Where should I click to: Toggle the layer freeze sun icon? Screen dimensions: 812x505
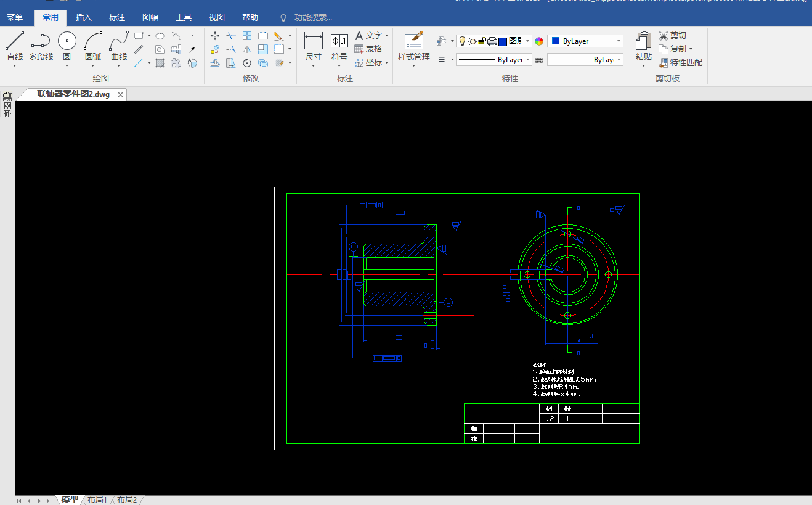473,41
